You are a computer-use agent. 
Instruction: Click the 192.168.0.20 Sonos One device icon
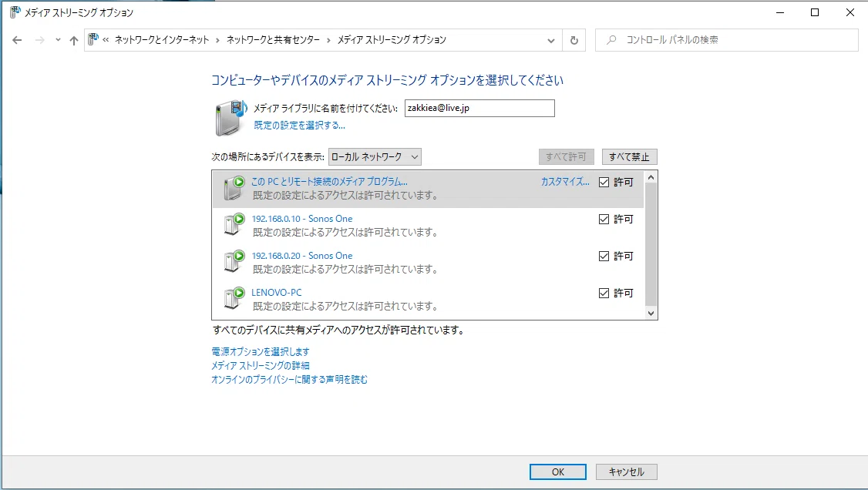click(234, 262)
